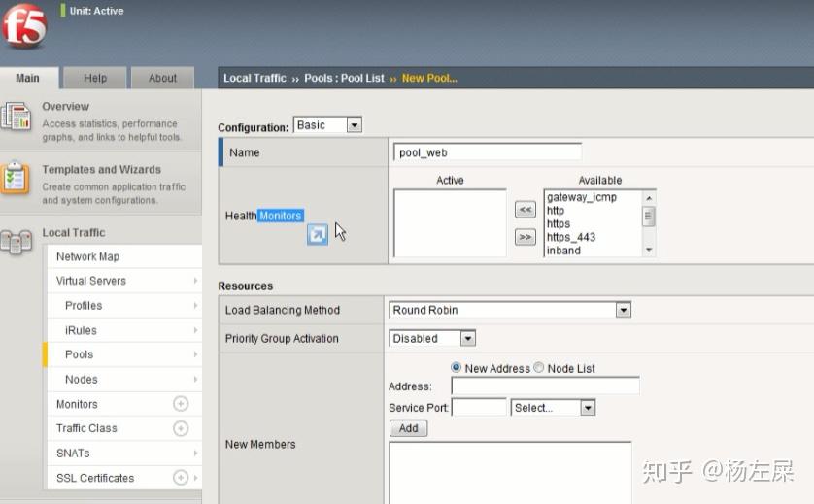Move monitor to Active with << button

click(526, 210)
